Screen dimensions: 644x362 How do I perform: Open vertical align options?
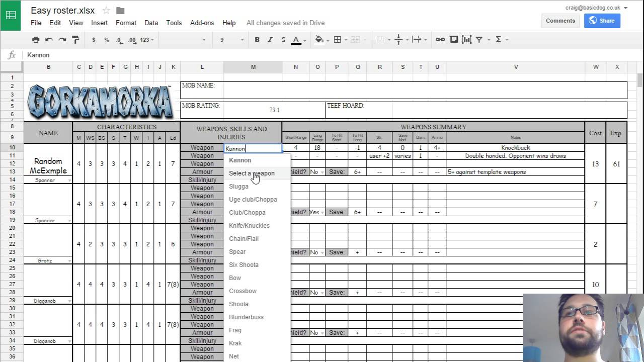click(400, 40)
